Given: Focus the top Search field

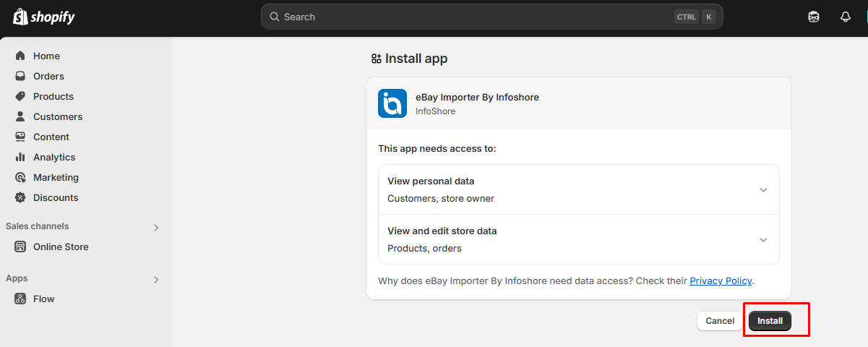Looking at the screenshot, I should click(491, 17).
